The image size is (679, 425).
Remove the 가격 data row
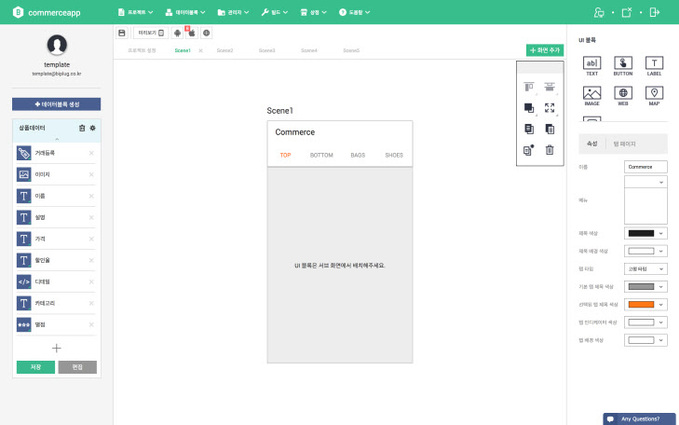(x=91, y=239)
